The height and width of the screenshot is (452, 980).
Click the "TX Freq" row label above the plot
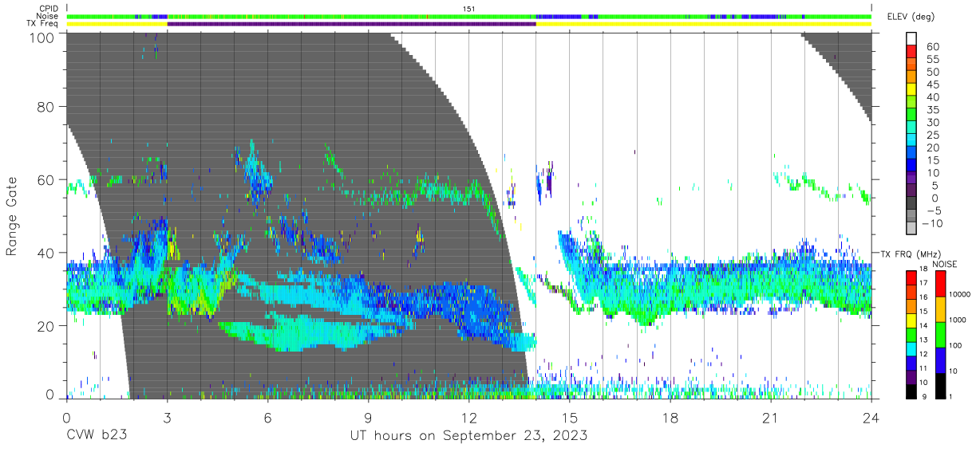point(42,24)
